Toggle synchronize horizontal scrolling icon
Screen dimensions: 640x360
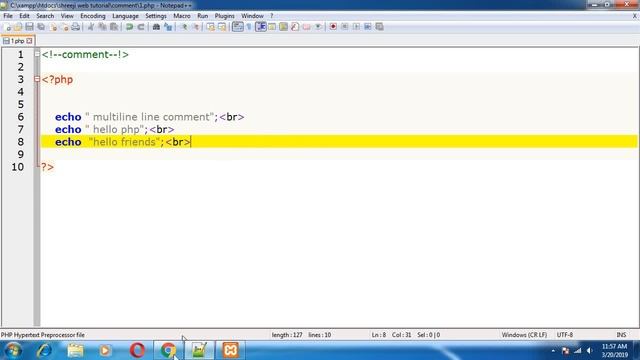click(x=222, y=27)
